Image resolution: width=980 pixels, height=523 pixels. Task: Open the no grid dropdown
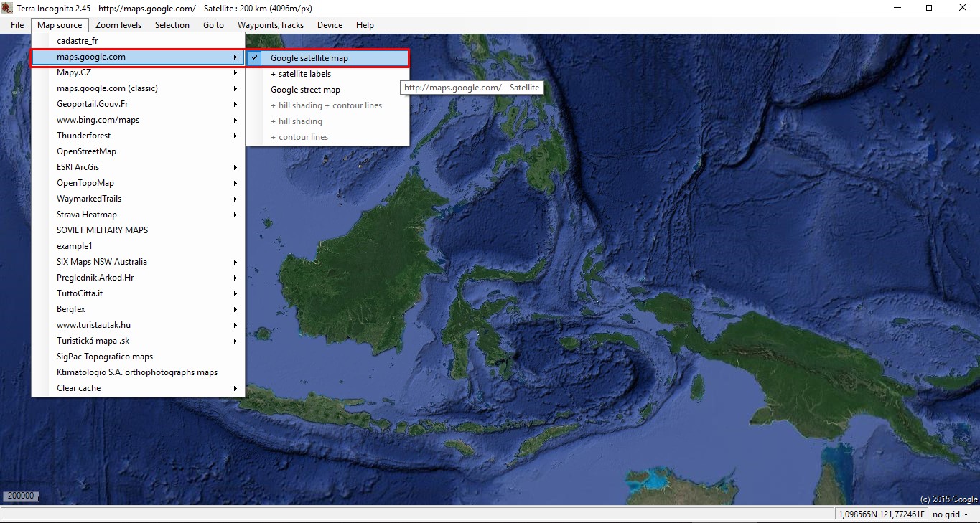point(950,514)
